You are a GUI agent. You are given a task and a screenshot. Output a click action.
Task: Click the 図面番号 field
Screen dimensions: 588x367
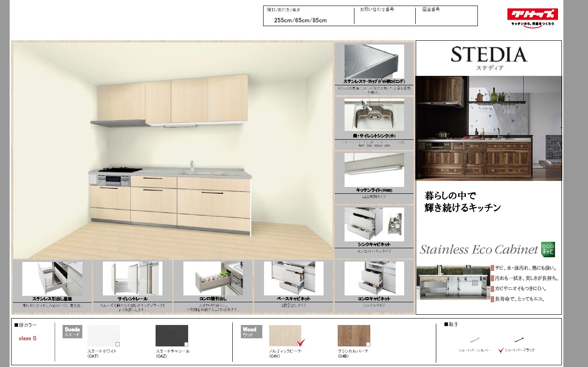pos(431,9)
